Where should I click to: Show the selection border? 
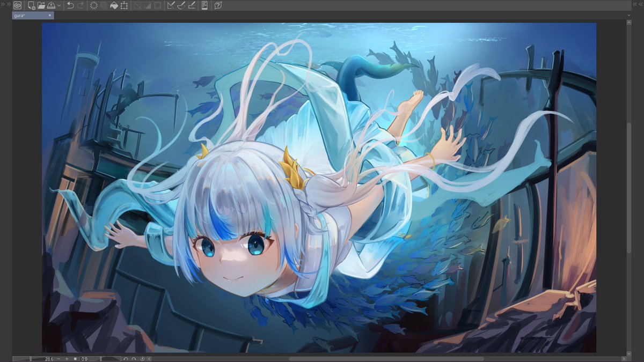[x=157, y=5]
